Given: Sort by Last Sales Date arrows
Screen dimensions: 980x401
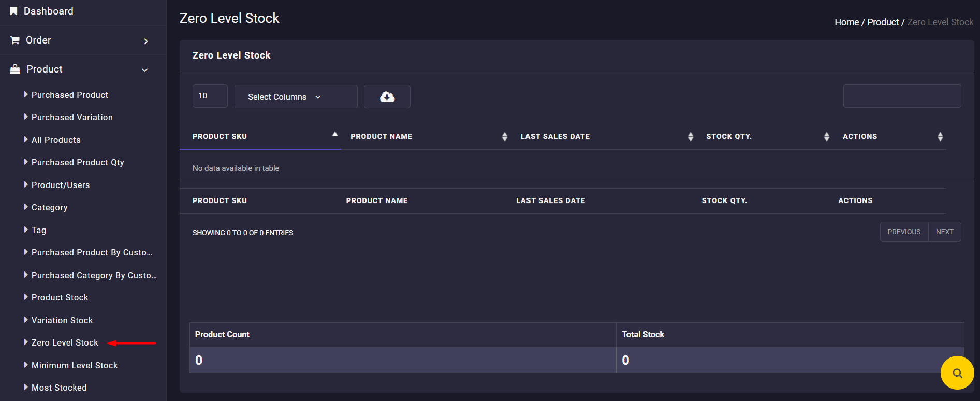Looking at the screenshot, I should (690, 137).
